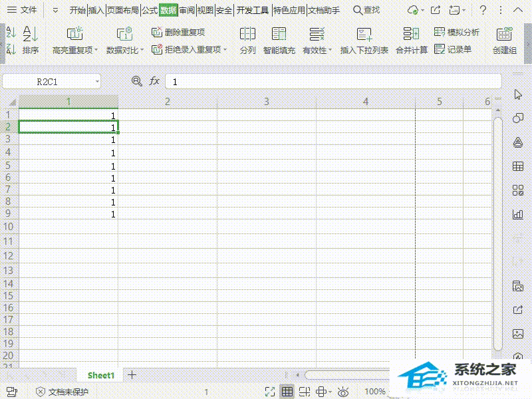Click the cell with 1 in row 5
This screenshot has height=399, width=532.
[68, 166]
